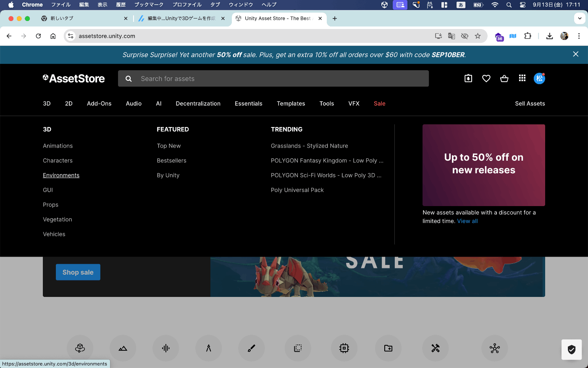
Task: Focus the Search for assets field
Action: point(273,79)
